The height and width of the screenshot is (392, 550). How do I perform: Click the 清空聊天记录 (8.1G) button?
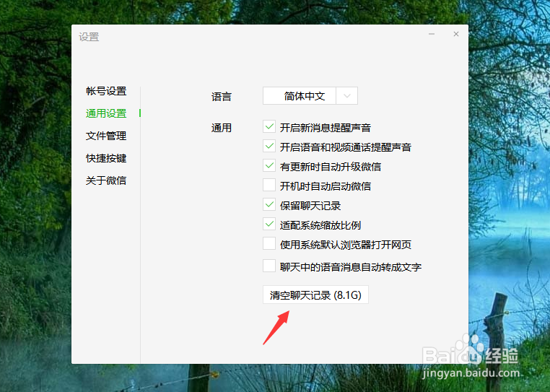tap(315, 295)
